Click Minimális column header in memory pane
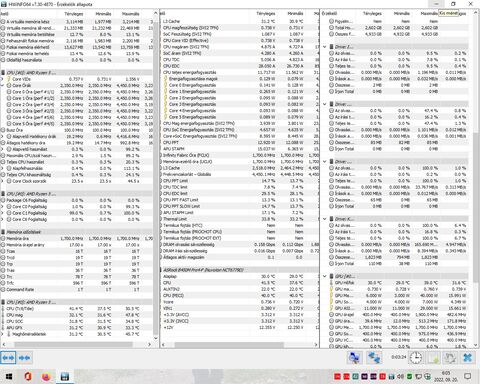Image resolution: width=480 pixels, height=384 pixels. pos(103,14)
